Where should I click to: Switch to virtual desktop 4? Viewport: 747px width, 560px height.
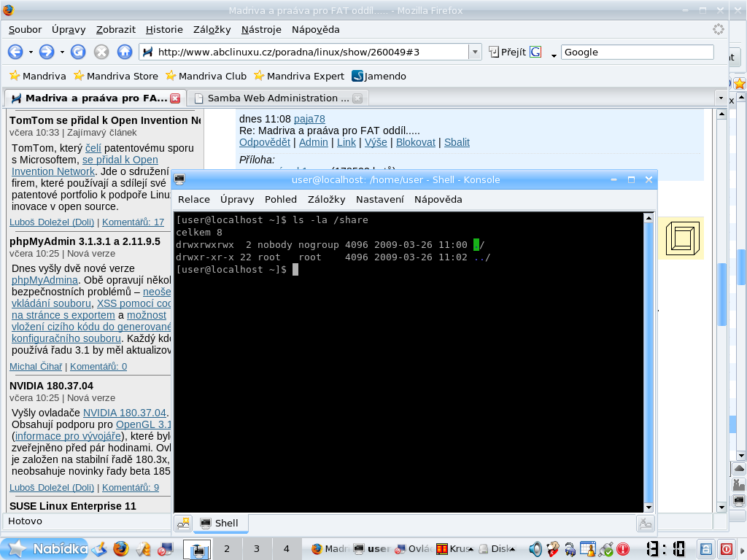click(x=286, y=548)
